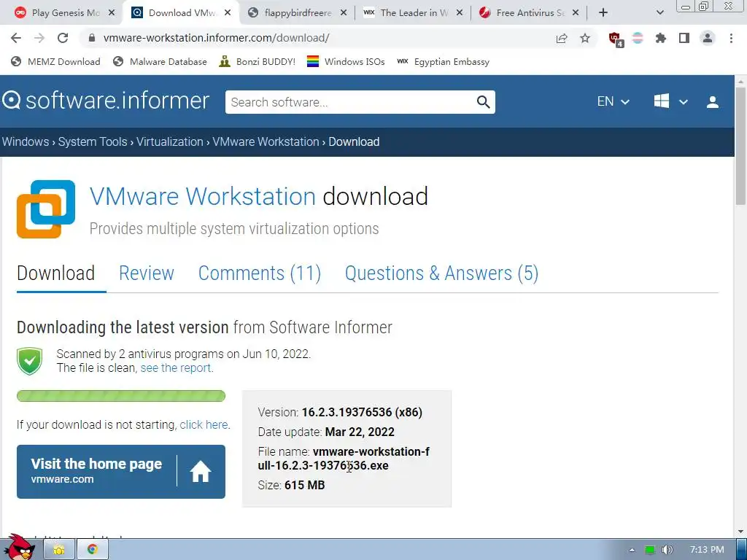747x560 pixels.
Task: Expand the tab search chevron
Action: pyautogui.click(x=659, y=13)
